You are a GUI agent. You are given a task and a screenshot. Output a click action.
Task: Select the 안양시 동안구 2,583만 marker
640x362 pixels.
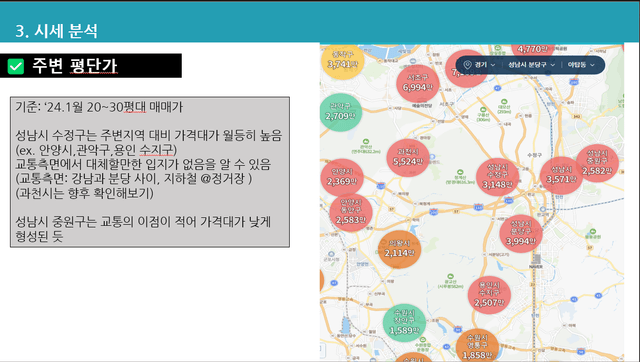350,212
